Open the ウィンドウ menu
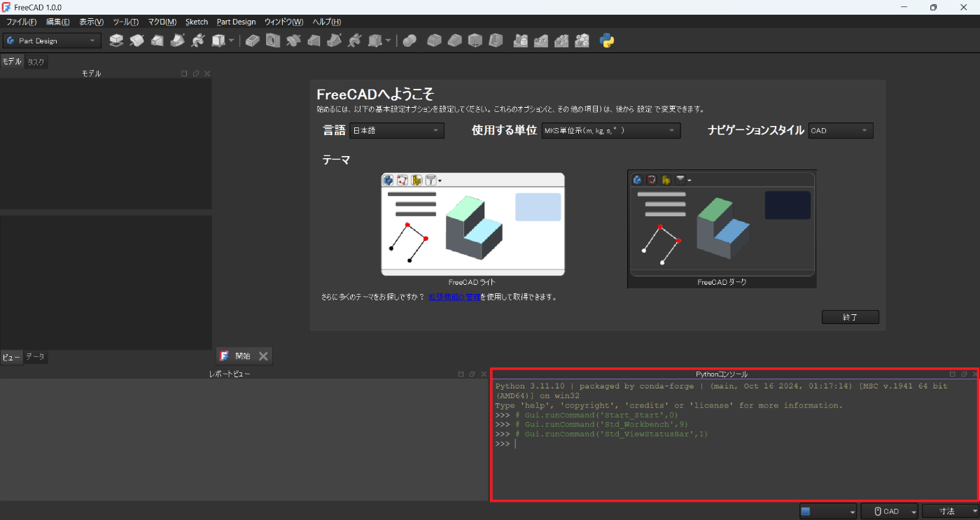 (x=283, y=22)
